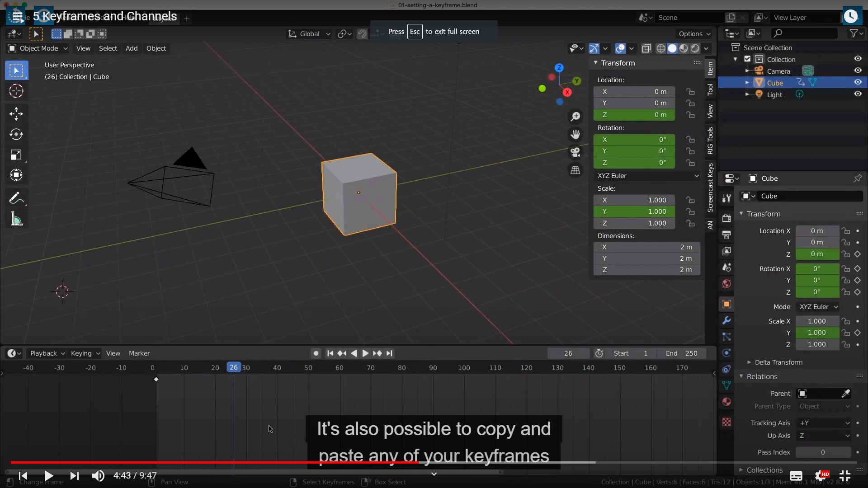Toggle camera view icon in viewport
868x488 pixels.
575,152
